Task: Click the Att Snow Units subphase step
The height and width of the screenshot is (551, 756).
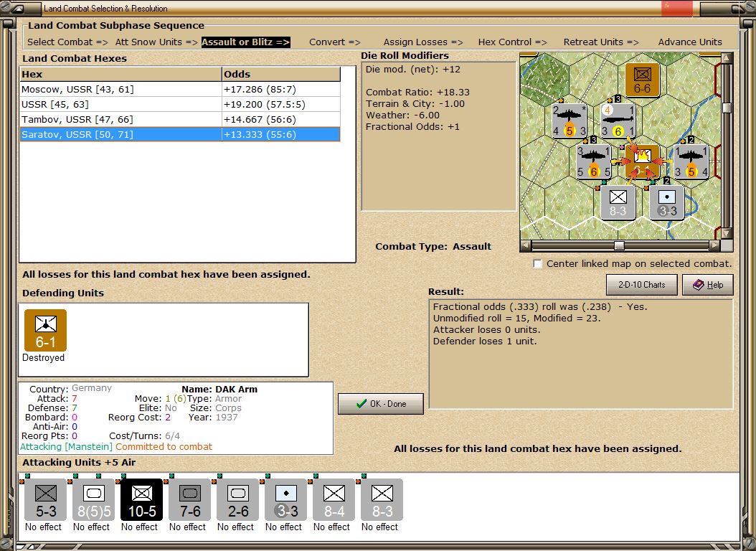Action: click(x=156, y=42)
